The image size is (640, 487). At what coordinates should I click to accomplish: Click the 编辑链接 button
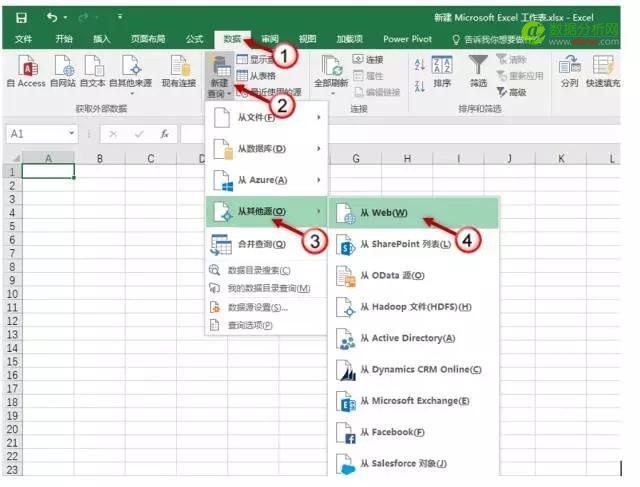377,92
